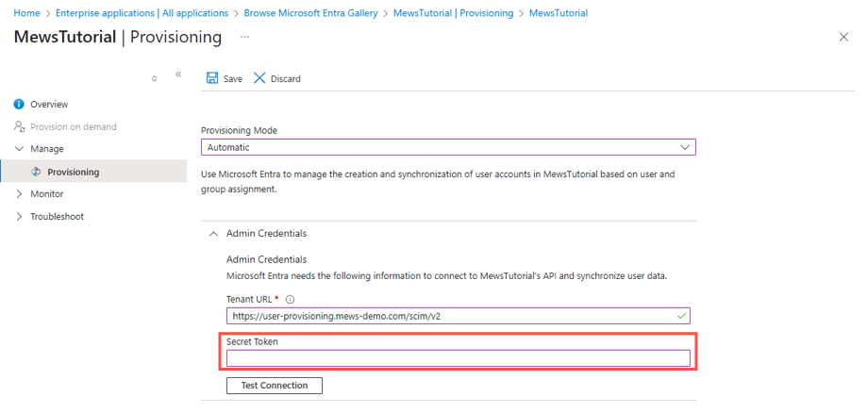Click the Provisioning gear icon in sidebar

(x=36, y=172)
